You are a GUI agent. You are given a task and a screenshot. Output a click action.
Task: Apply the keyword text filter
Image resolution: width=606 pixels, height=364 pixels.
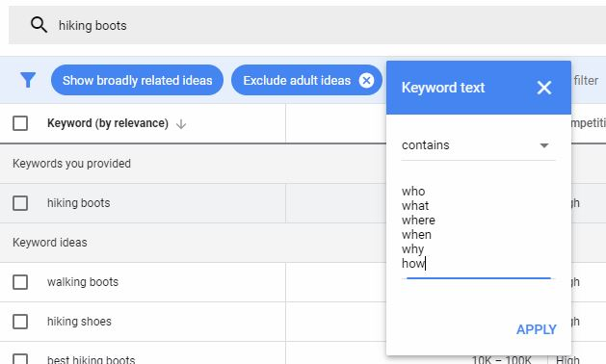(537, 329)
